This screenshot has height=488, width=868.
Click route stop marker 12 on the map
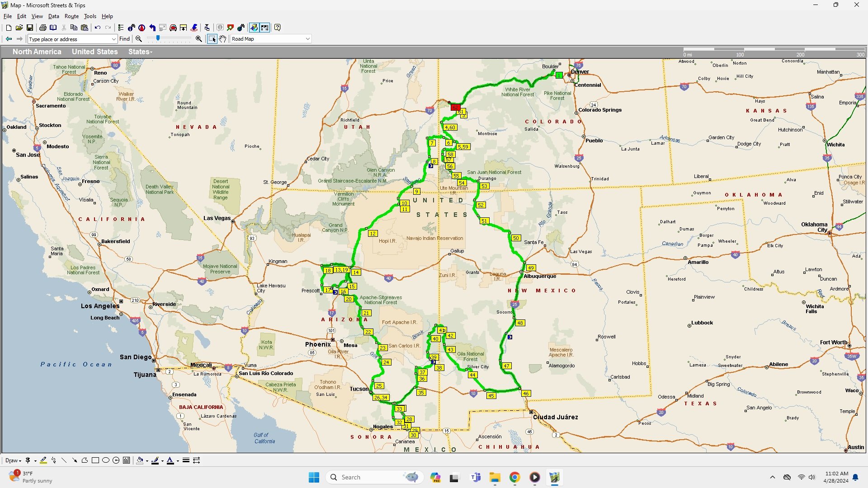pyautogui.click(x=373, y=234)
